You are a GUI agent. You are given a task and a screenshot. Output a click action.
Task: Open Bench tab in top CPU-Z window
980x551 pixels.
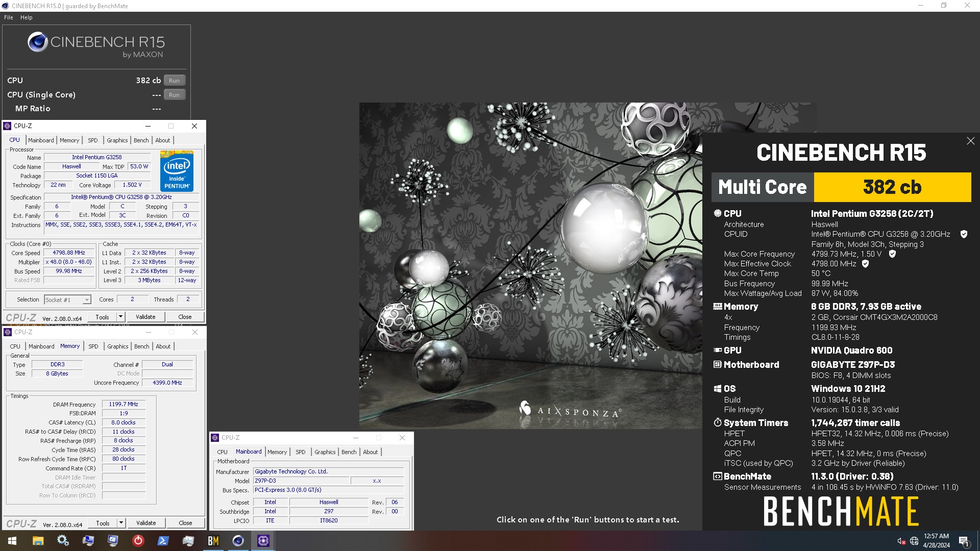pos(141,140)
